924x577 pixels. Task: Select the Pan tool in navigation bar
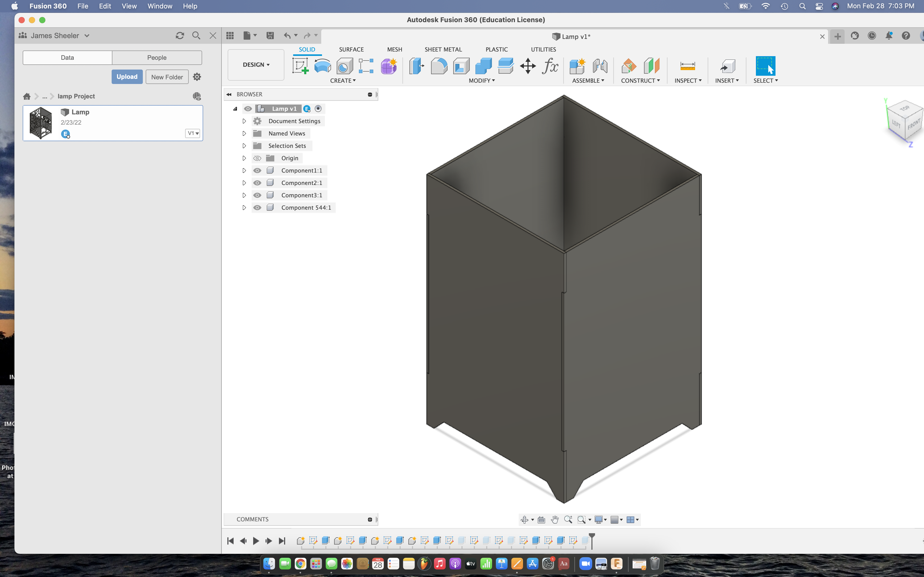click(x=554, y=519)
